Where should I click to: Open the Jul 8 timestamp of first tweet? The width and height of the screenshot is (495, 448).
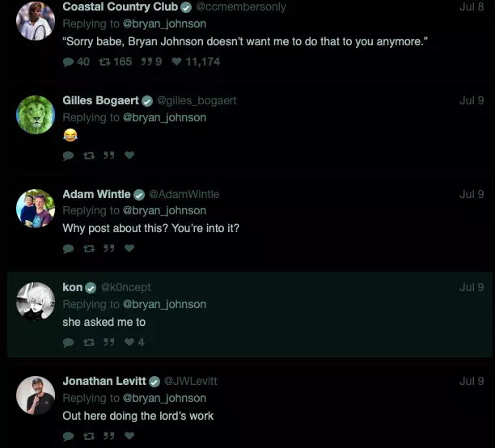tap(472, 6)
